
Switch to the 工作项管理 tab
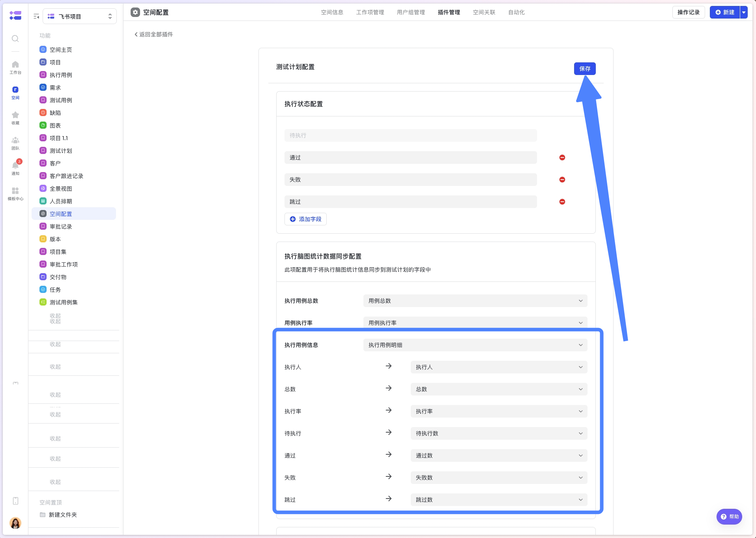[370, 12]
